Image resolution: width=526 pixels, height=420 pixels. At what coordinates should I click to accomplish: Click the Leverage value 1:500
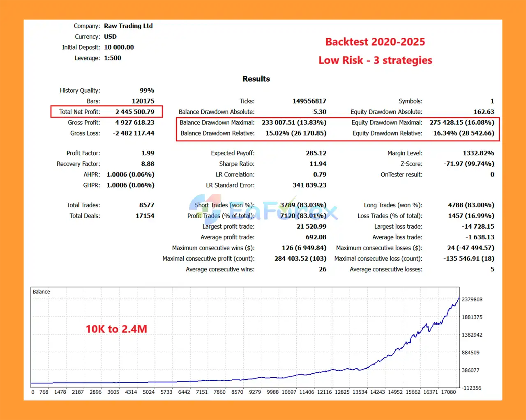(113, 58)
